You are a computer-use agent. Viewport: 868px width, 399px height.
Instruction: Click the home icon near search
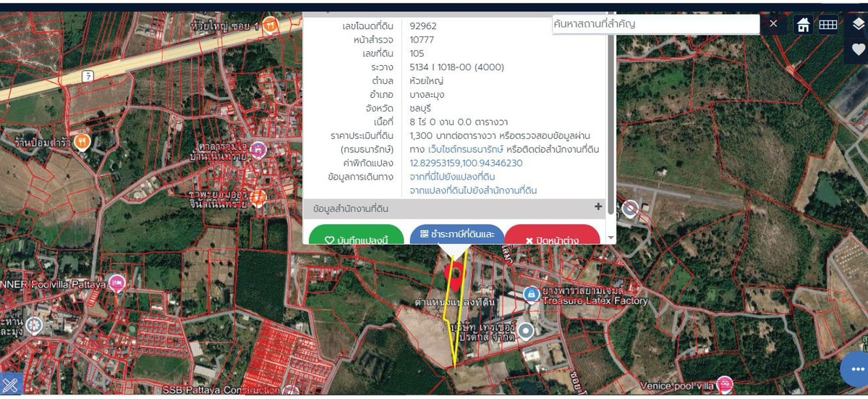(803, 25)
